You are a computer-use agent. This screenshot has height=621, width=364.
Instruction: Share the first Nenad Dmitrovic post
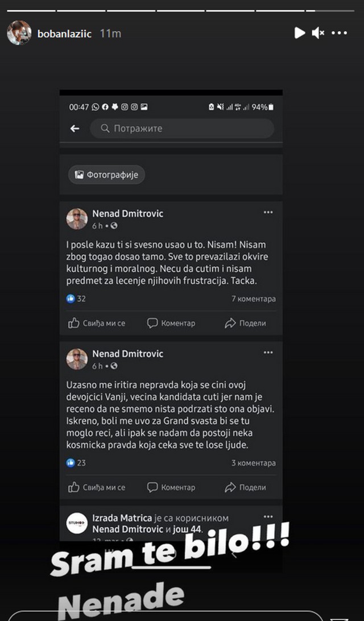(246, 323)
